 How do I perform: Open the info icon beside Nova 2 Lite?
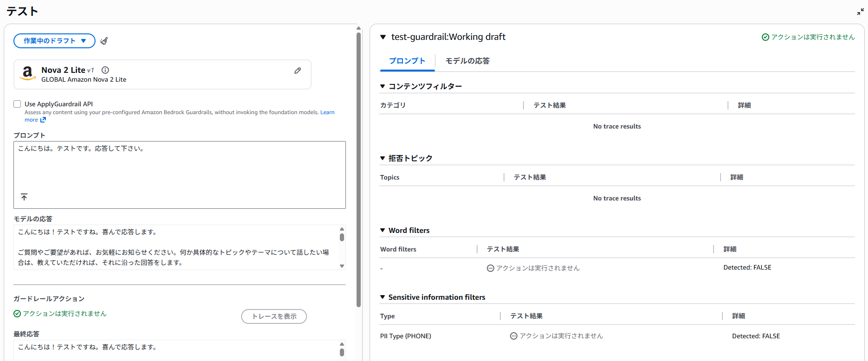click(x=105, y=70)
